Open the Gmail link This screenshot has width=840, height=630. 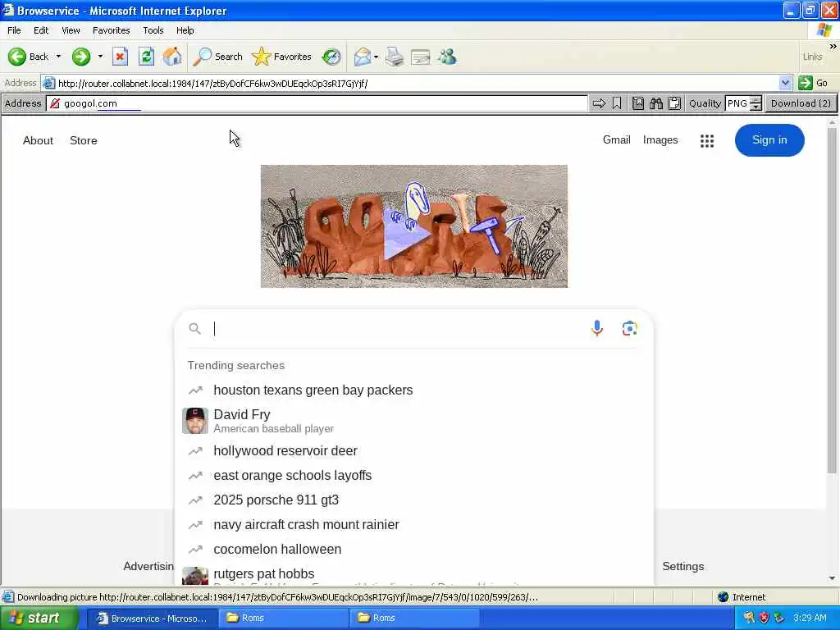pos(616,139)
